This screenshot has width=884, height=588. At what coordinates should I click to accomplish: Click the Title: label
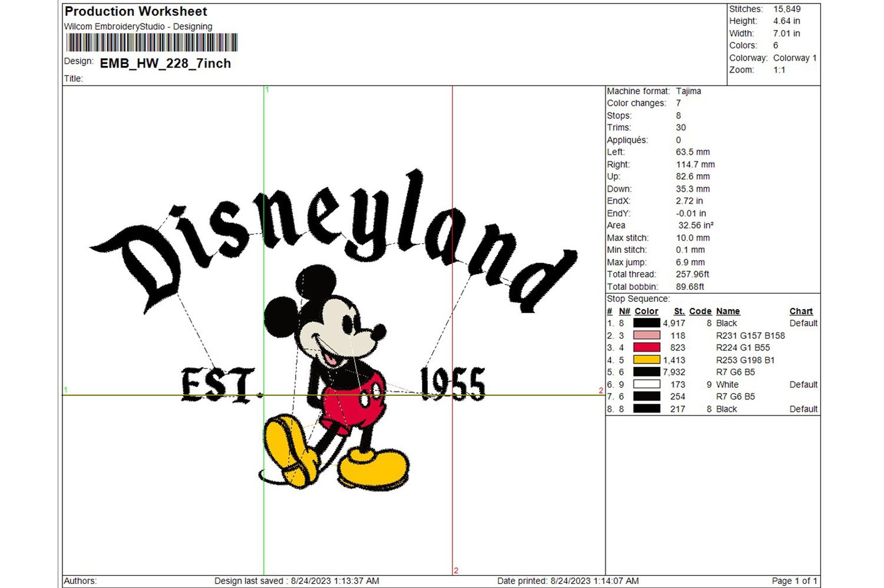tap(73, 79)
